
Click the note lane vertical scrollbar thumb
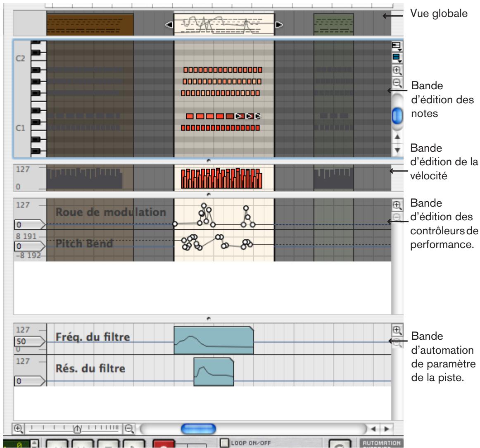coord(397,116)
